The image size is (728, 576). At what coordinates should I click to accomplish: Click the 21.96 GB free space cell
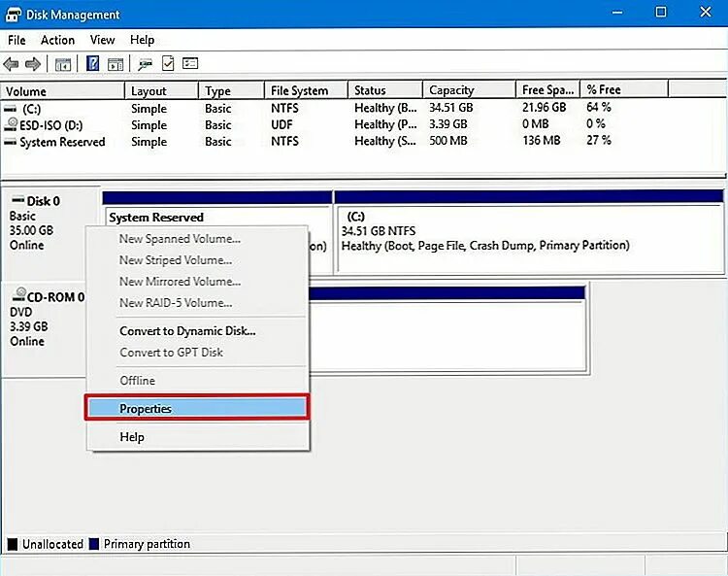coord(545,107)
